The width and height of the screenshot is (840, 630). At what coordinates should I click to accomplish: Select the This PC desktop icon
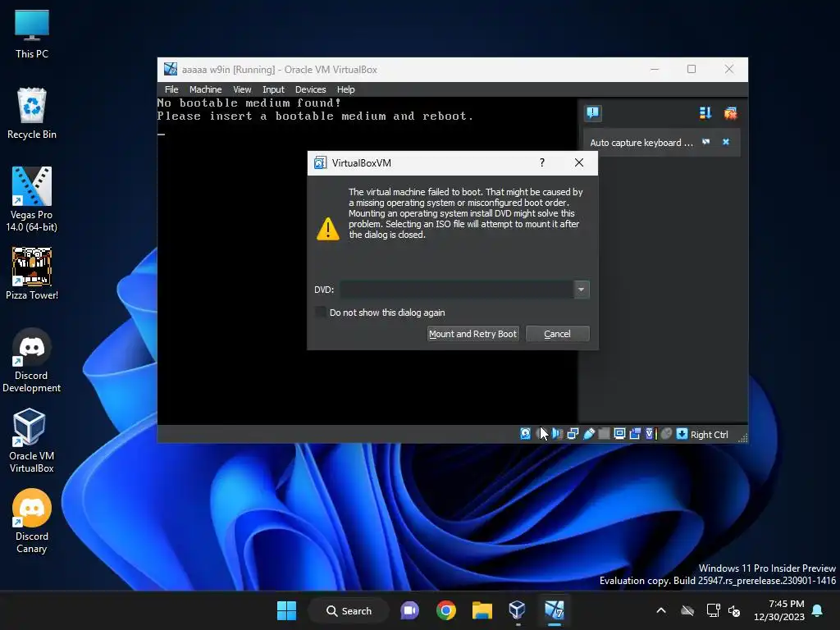(x=32, y=34)
